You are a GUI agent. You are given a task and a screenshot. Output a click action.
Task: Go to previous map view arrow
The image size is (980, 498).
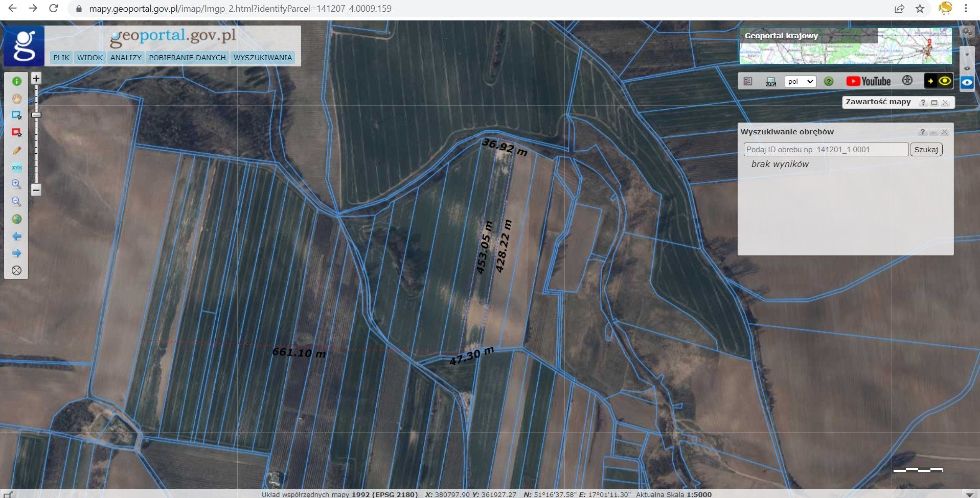pyautogui.click(x=16, y=236)
